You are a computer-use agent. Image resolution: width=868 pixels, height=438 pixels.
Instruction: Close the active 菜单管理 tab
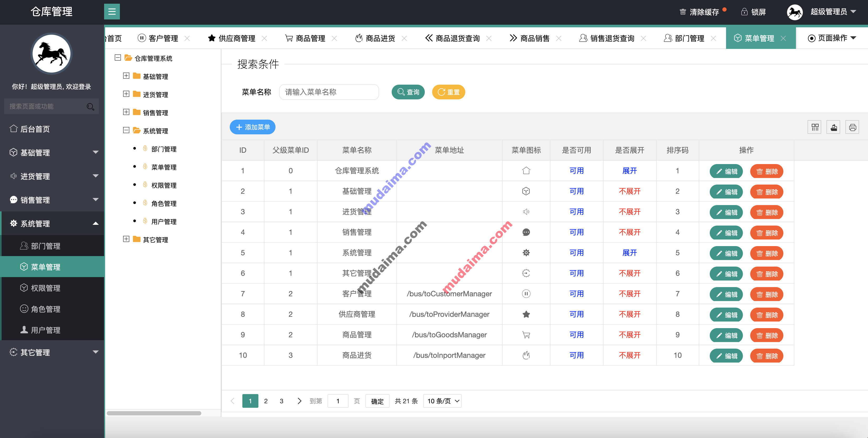coord(783,38)
